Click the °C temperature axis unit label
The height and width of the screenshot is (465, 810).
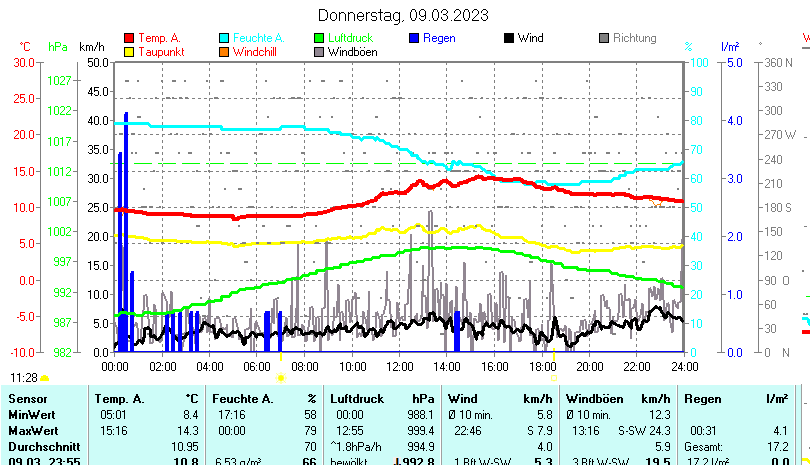[x=25, y=47]
